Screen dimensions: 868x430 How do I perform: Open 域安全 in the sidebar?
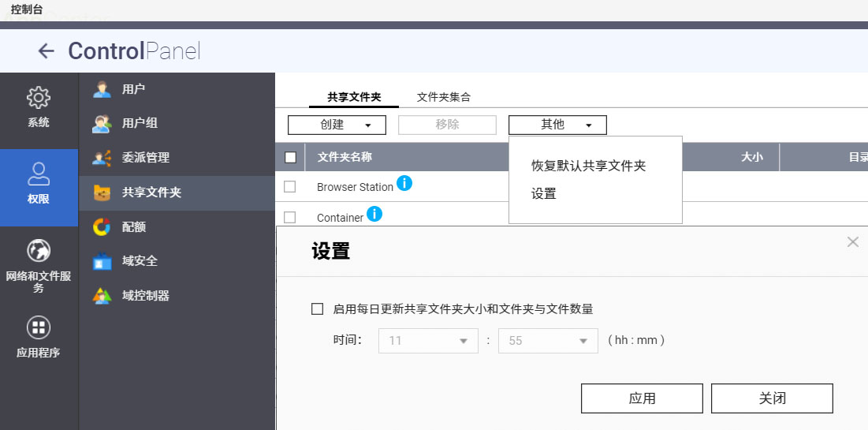coord(140,261)
